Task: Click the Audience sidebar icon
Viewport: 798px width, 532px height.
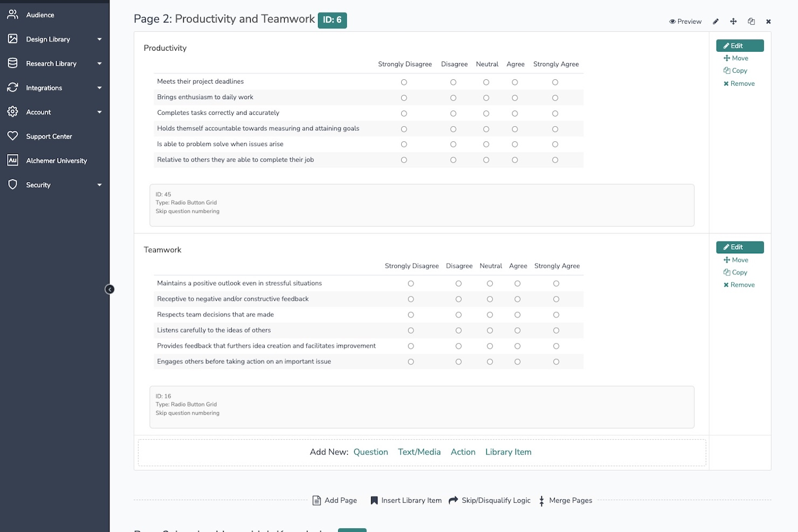Action: (x=12, y=15)
